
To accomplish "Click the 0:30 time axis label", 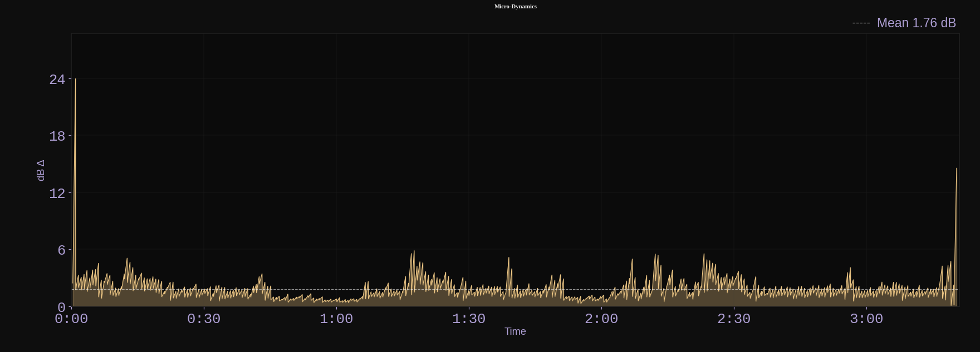I will click(204, 319).
